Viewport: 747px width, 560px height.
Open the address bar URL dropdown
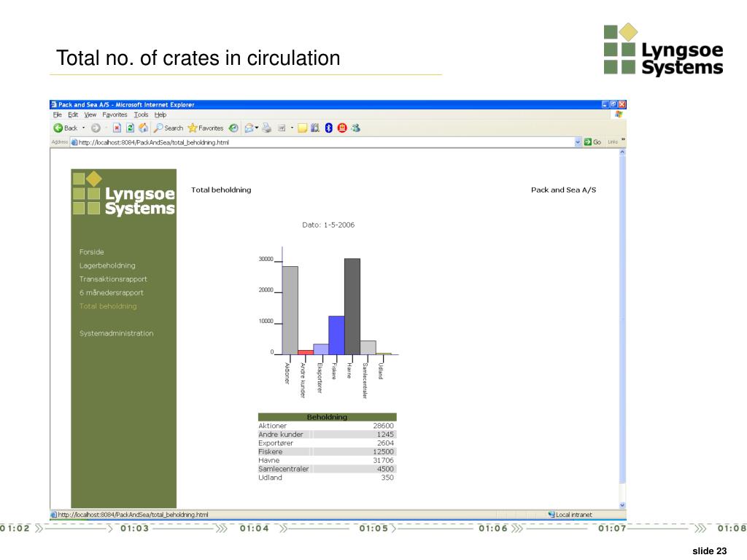pos(578,142)
